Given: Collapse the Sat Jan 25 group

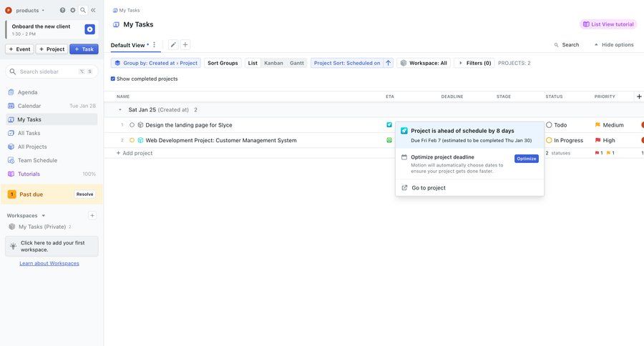Looking at the screenshot, I should [x=120, y=110].
